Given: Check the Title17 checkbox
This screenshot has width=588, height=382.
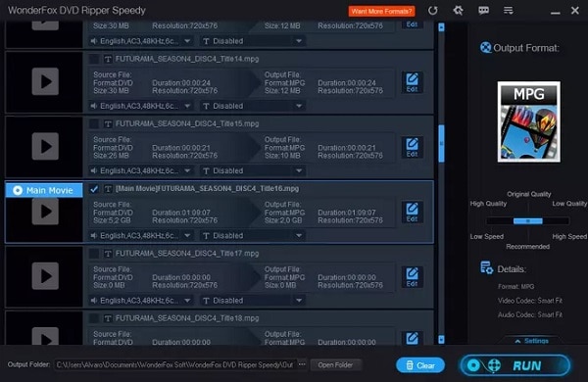Looking at the screenshot, I should (94, 254).
